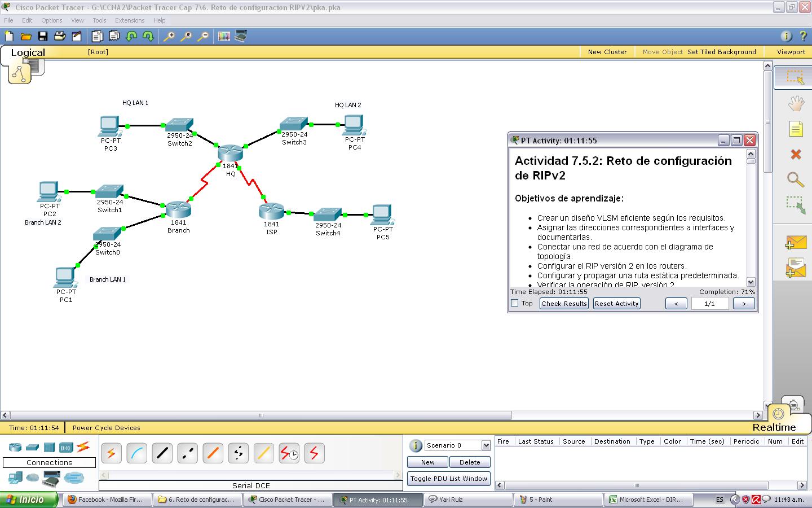Activate the Add Simple PDU envelope tool

pyautogui.click(x=795, y=243)
